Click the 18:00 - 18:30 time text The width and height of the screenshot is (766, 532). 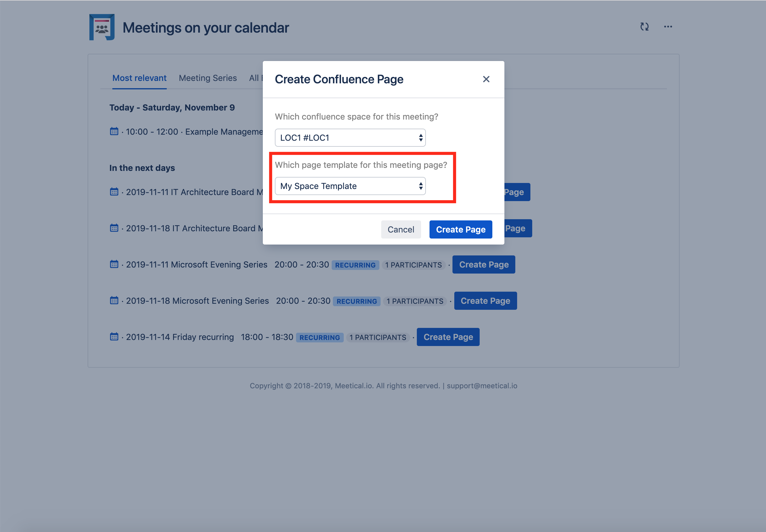coord(267,337)
